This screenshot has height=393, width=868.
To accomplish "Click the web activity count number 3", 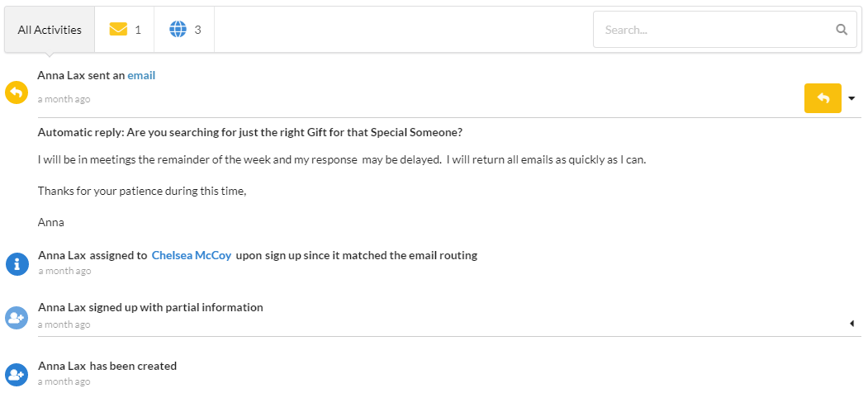I will [197, 30].
